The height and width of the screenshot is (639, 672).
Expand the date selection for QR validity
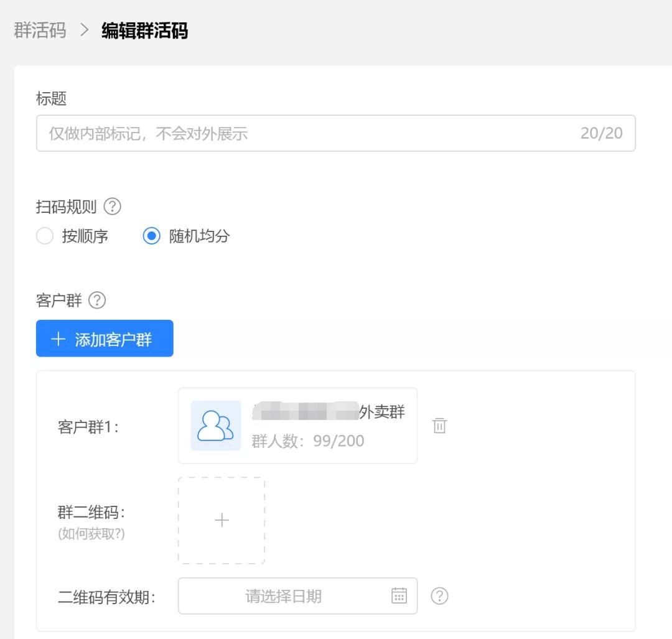click(x=297, y=596)
